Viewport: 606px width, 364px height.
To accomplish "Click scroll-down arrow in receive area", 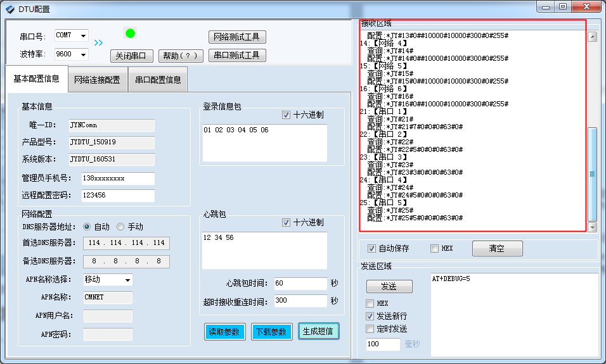I will pyautogui.click(x=593, y=227).
